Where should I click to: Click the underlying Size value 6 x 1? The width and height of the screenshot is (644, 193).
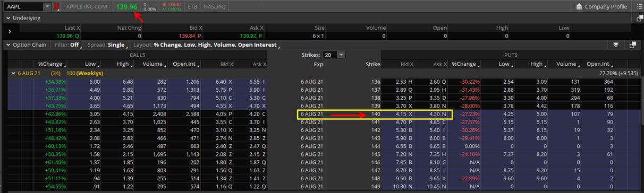319,36
